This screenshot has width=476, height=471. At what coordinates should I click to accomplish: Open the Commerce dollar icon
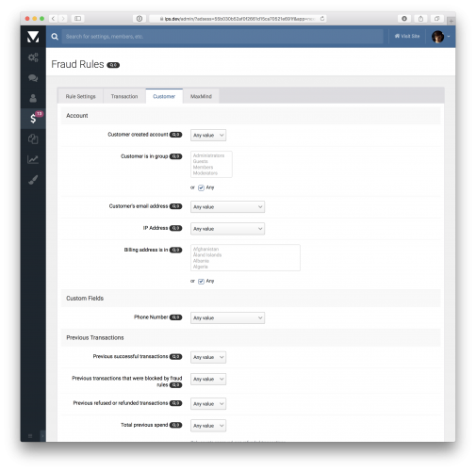pos(33,119)
